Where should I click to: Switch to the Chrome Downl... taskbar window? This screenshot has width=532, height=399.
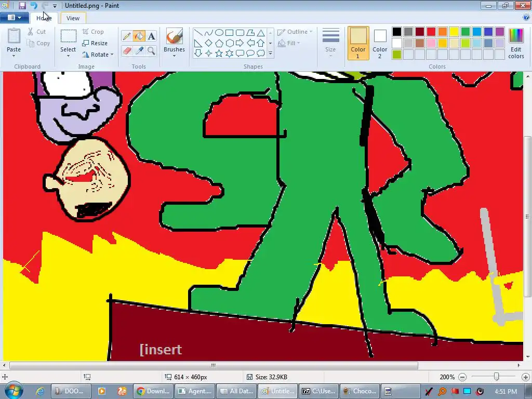coord(154,391)
